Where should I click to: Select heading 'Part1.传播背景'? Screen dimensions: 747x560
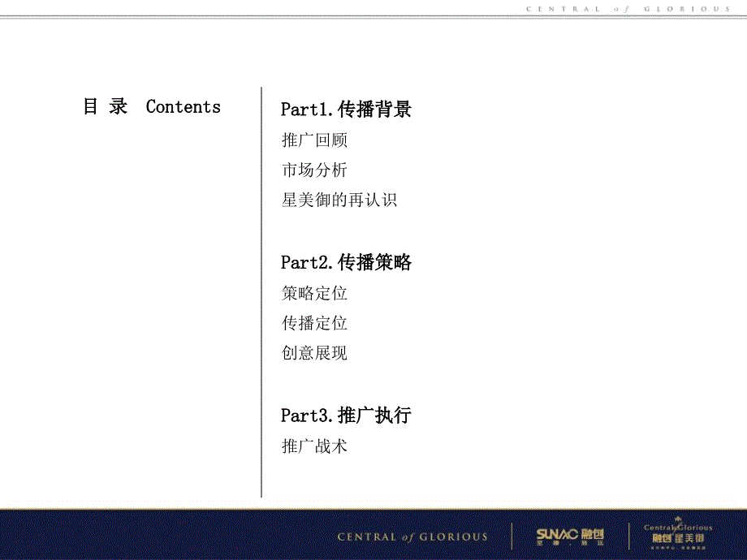pos(346,109)
